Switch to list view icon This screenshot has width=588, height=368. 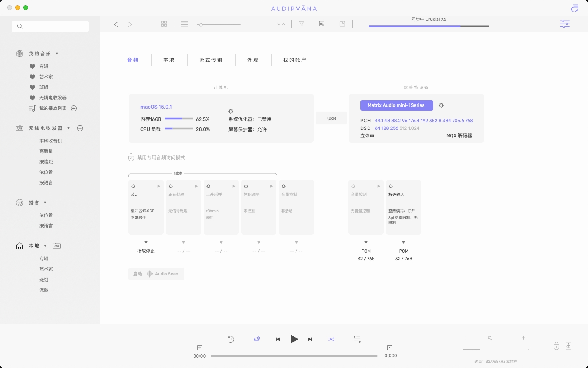pos(184,24)
